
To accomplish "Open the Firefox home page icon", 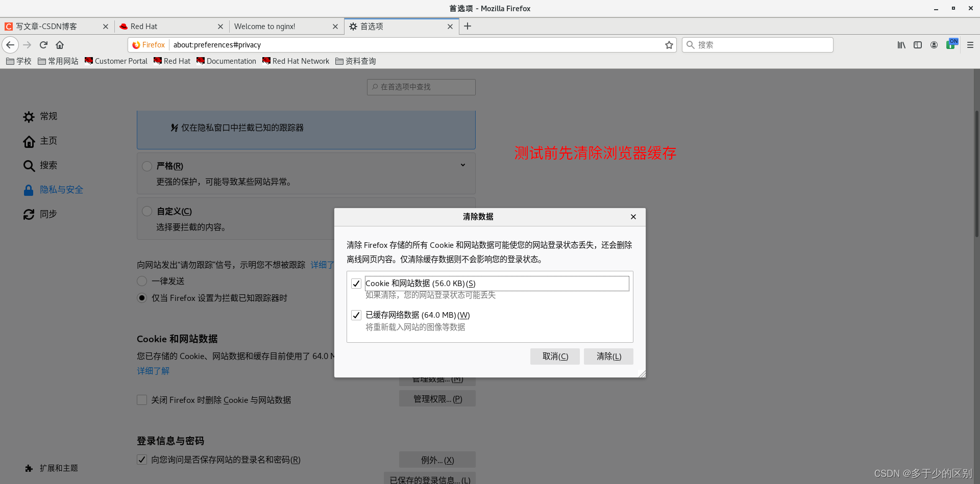I will (x=60, y=45).
